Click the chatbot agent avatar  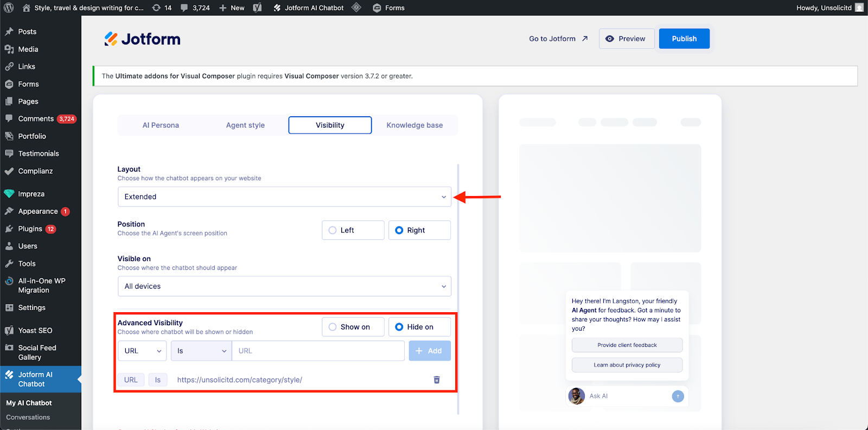[x=576, y=396]
